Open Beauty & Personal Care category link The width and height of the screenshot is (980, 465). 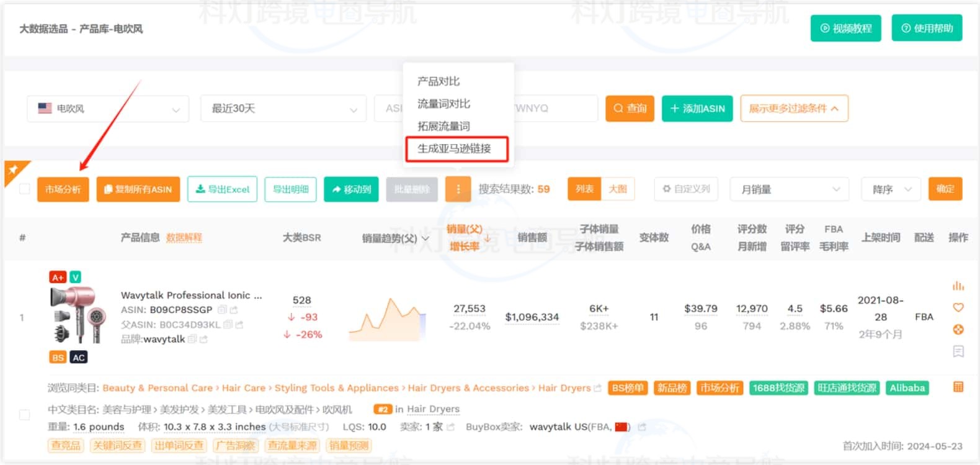158,388
